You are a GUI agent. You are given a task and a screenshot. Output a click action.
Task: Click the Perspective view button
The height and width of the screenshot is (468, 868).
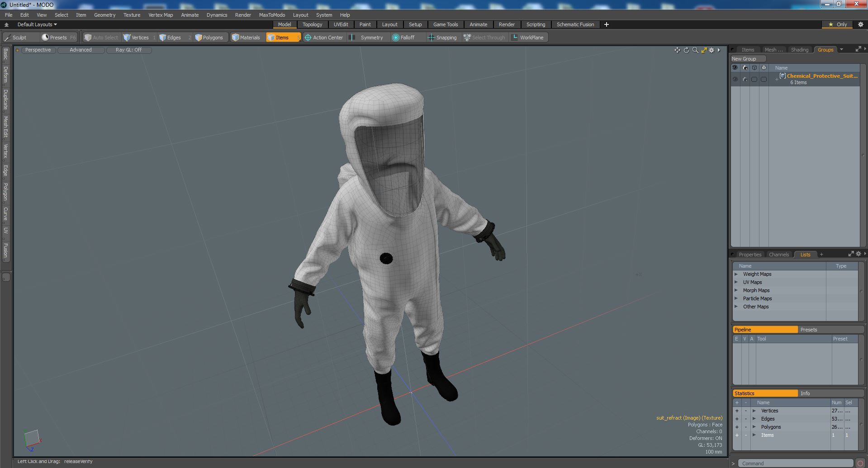[x=38, y=50]
